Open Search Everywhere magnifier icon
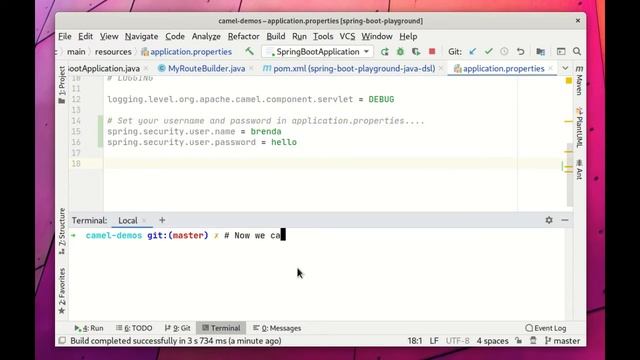This screenshot has height=360, width=640. click(x=577, y=52)
